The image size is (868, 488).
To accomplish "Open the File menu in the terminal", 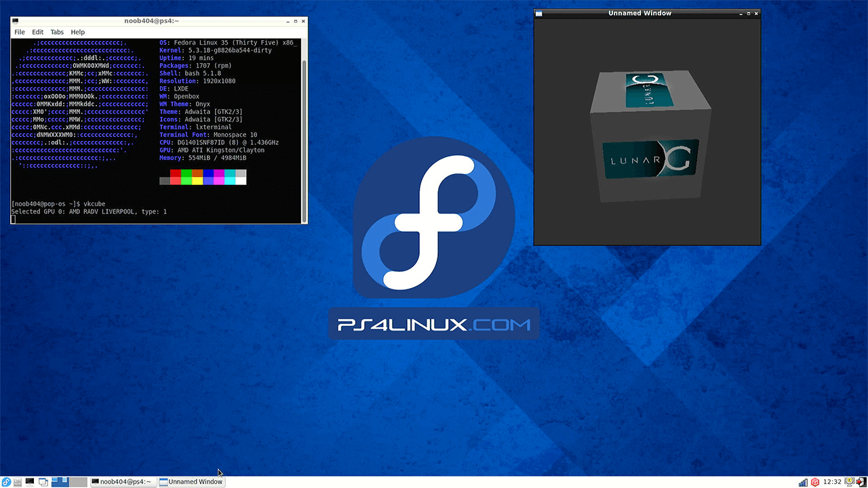I will (x=19, y=32).
